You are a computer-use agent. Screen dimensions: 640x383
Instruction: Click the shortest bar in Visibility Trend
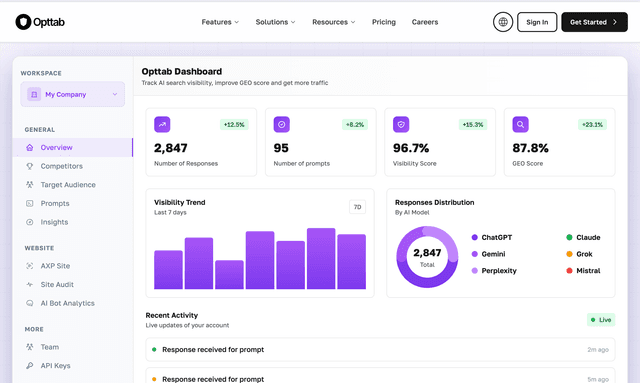coord(229,275)
